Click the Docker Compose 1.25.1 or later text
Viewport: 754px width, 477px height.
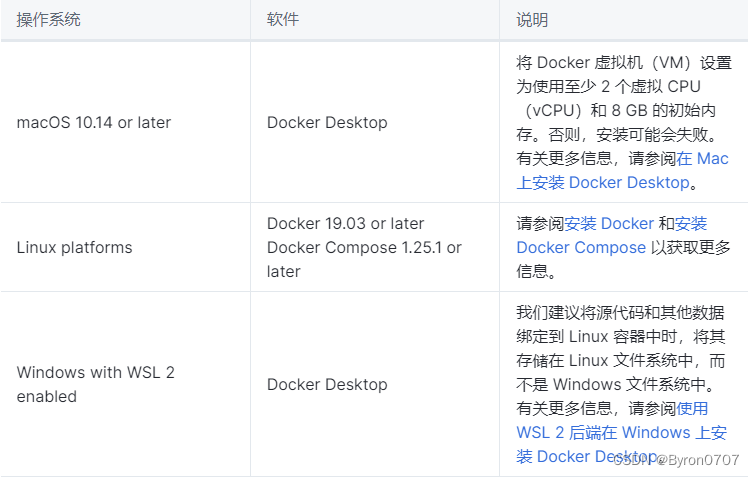tap(364, 260)
